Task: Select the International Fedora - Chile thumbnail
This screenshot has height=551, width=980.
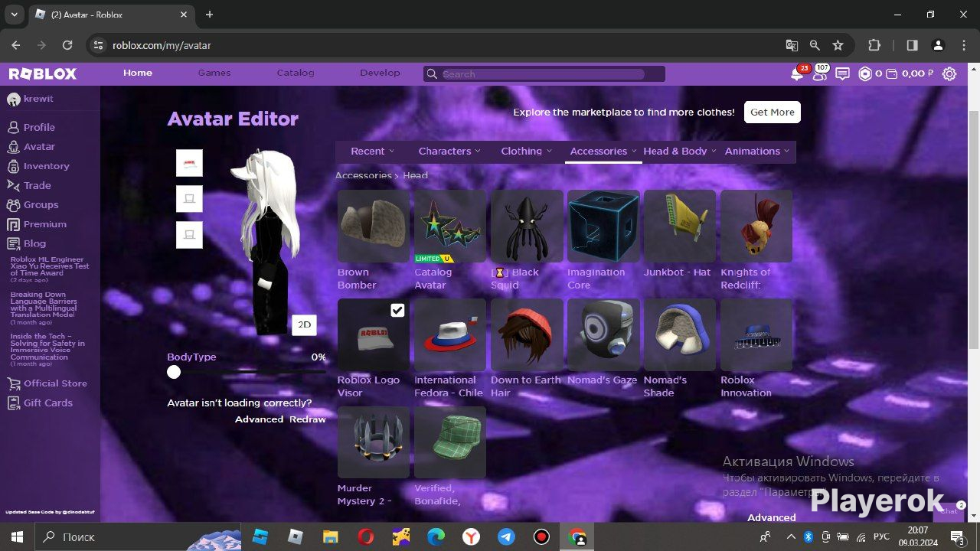Action: [x=450, y=334]
